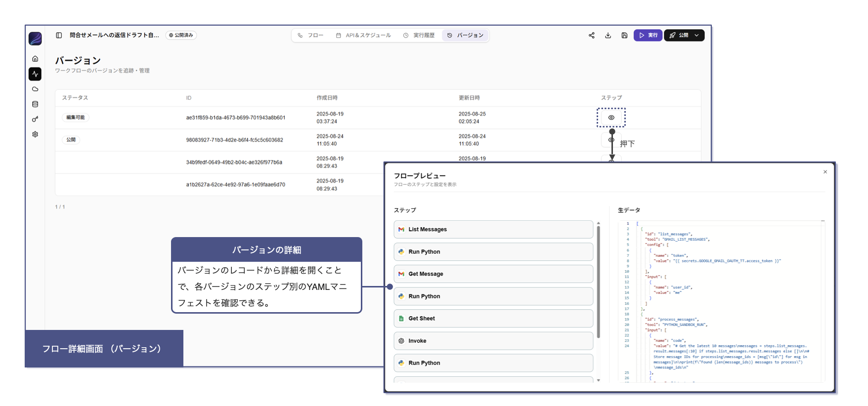This screenshot has width=868, height=406.
Task: Click the app logo in the sidebar
Action: click(x=35, y=39)
